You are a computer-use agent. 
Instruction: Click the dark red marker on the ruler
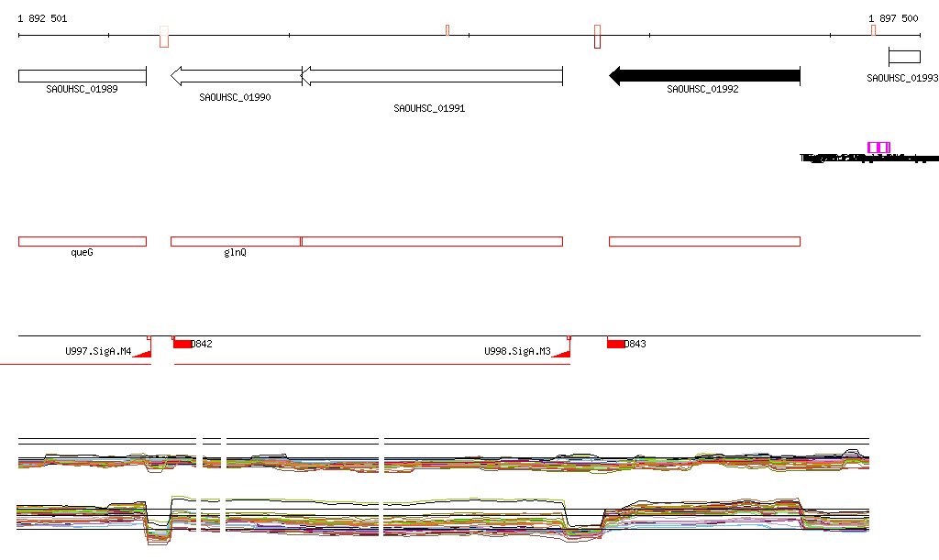click(597, 37)
